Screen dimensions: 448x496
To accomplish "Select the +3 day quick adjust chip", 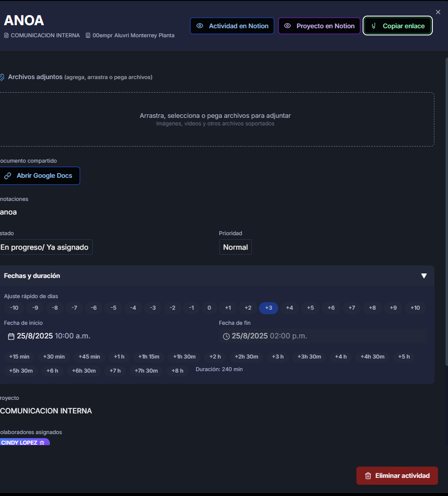I will 269,308.
